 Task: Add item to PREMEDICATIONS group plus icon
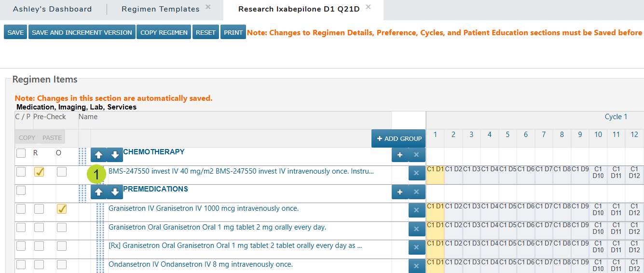(399, 192)
